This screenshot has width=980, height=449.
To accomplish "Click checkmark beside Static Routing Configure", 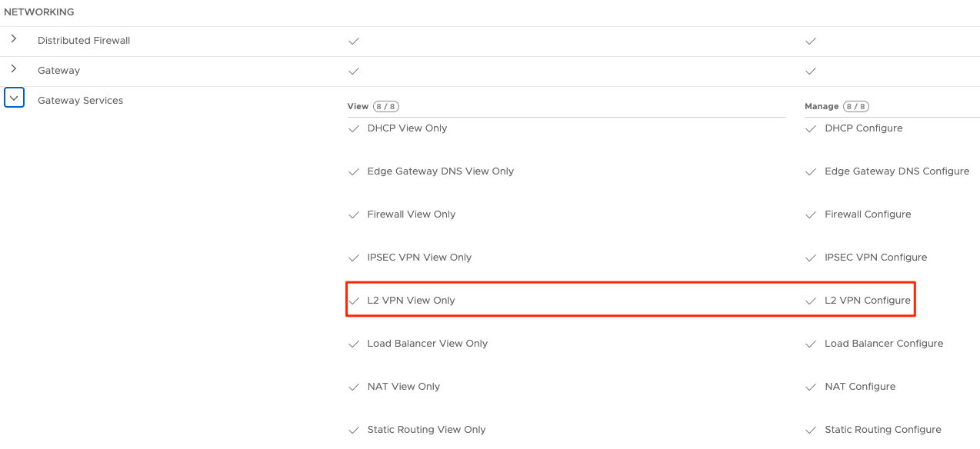I will click(811, 431).
